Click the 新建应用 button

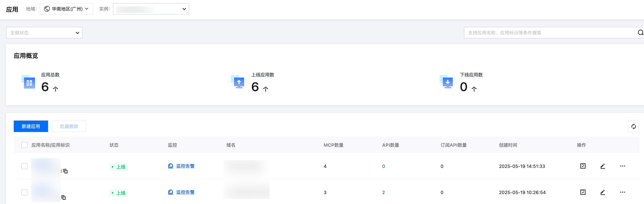tap(31, 126)
